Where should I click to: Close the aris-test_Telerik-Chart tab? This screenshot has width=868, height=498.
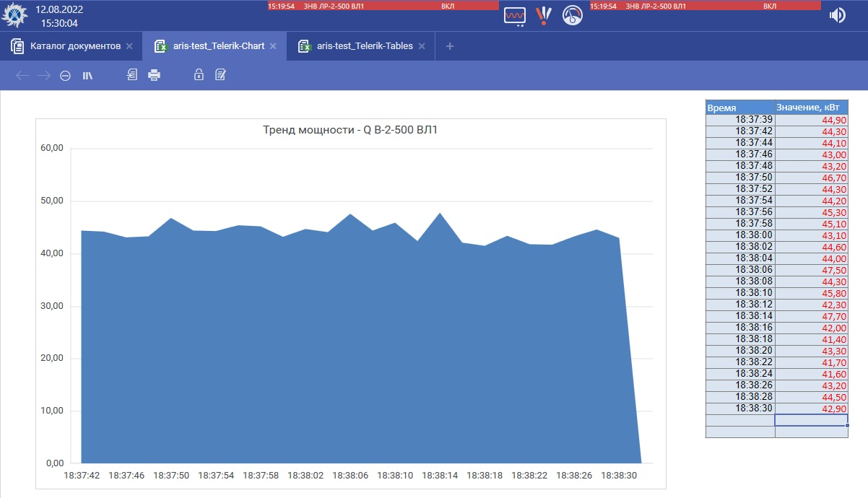coord(273,46)
